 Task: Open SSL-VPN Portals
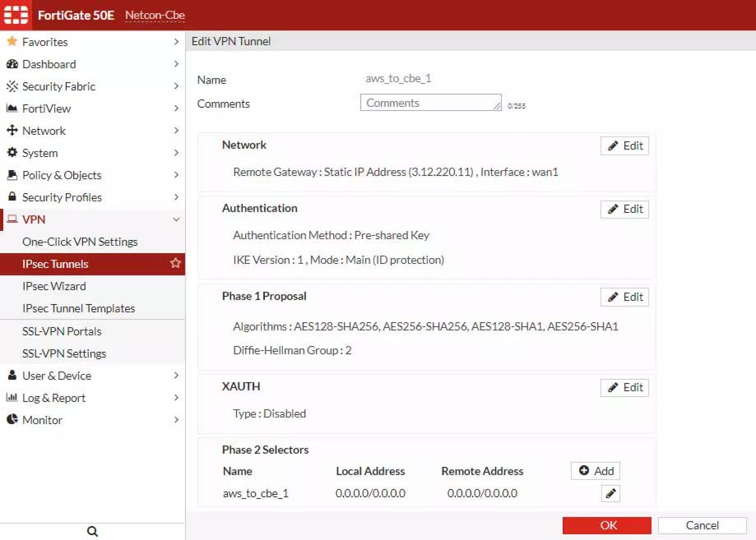(x=62, y=331)
